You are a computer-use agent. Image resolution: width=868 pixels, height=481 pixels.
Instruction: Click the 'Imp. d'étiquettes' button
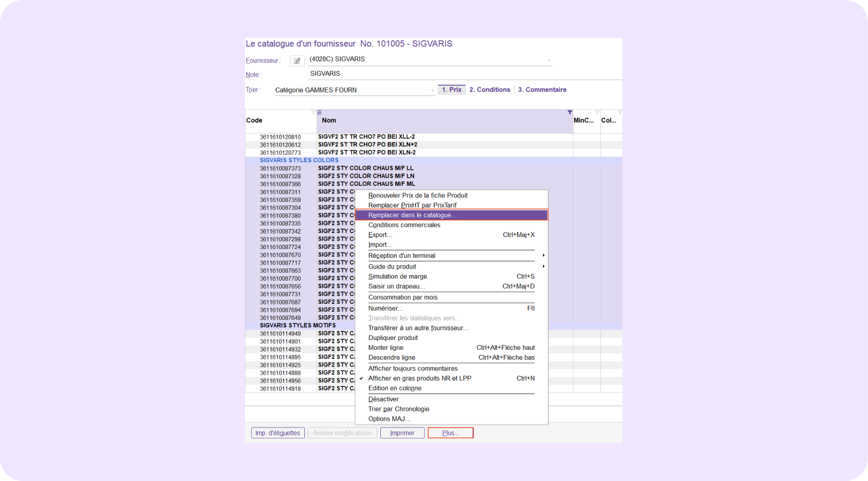point(278,433)
